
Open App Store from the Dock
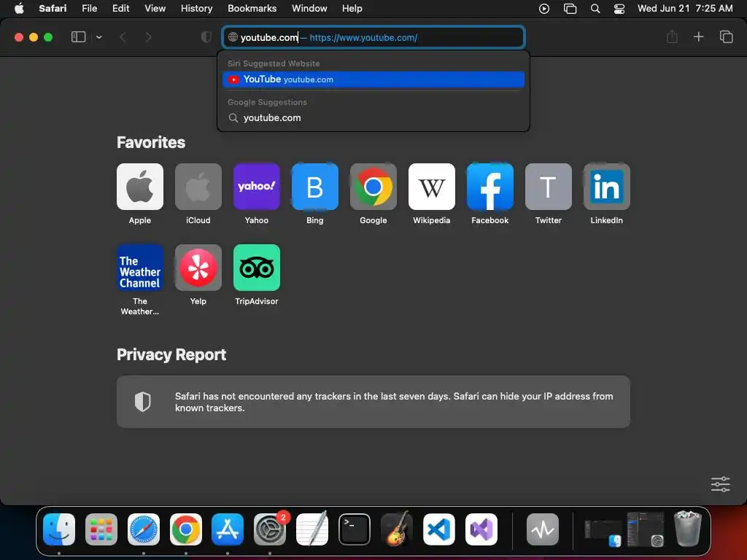coord(228,529)
